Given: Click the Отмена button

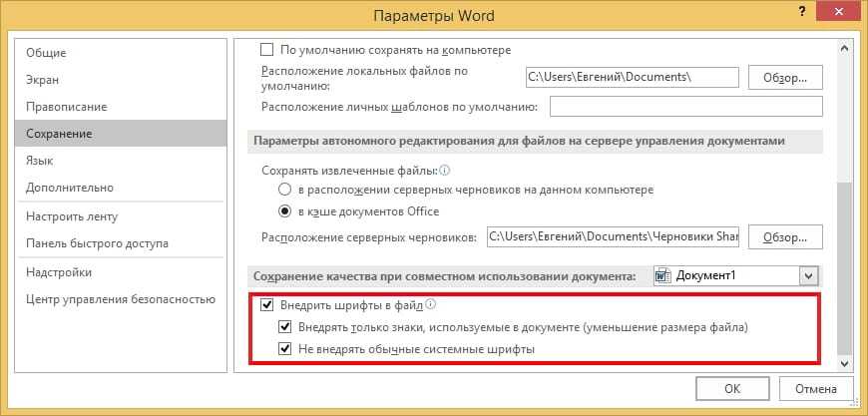Looking at the screenshot, I should (816, 390).
